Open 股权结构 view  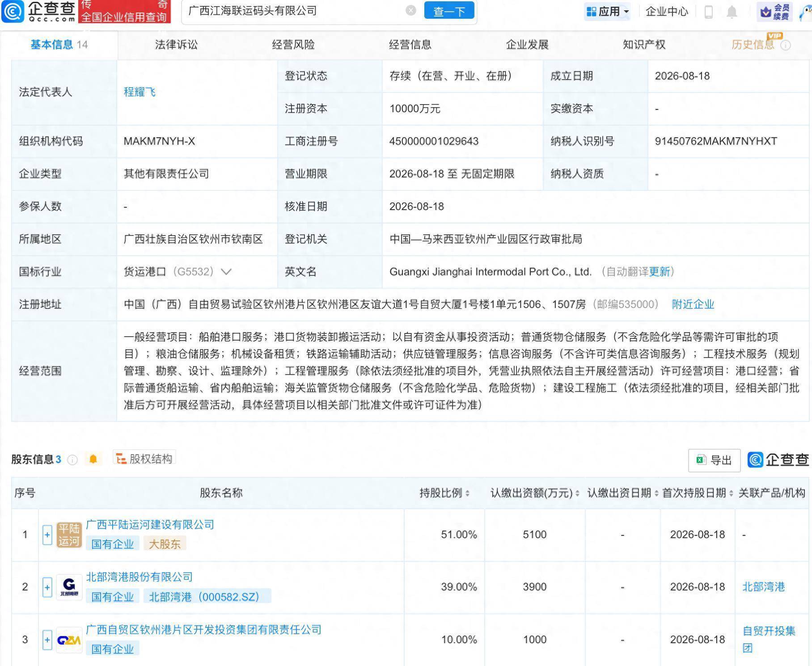(144, 459)
